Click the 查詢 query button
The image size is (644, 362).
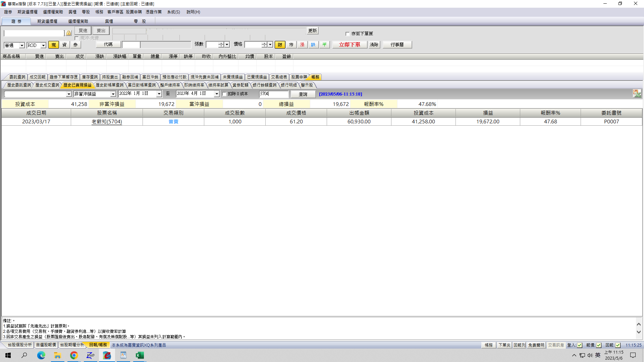pos(303,94)
